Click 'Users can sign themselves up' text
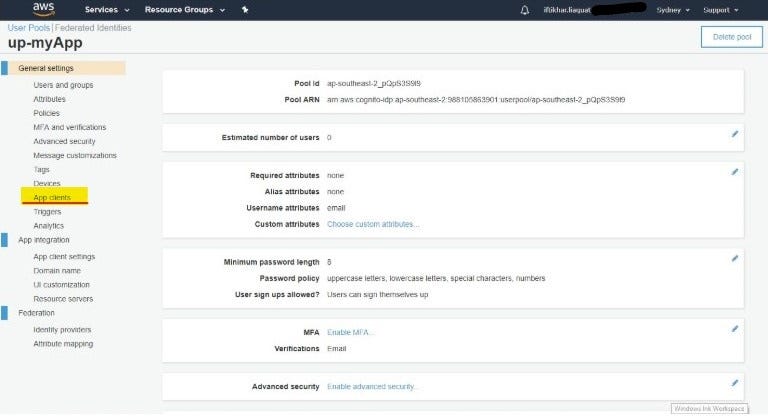 (x=378, y=295)
